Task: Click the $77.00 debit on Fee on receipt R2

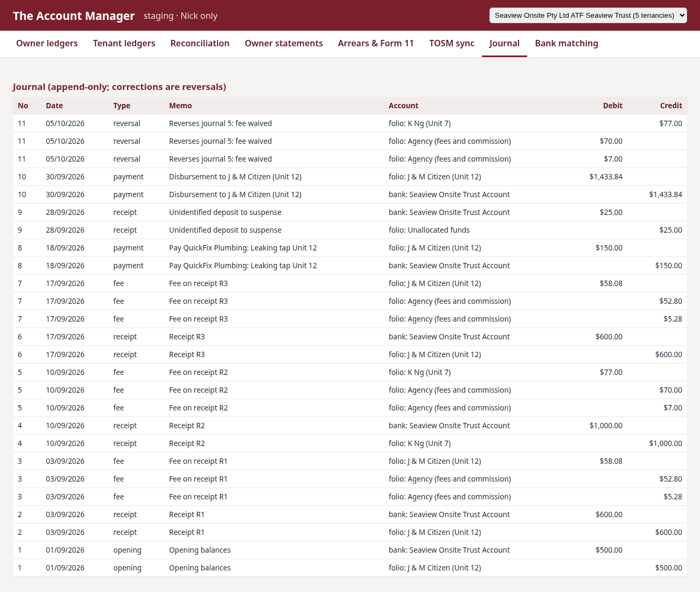Action: (611, 372)
